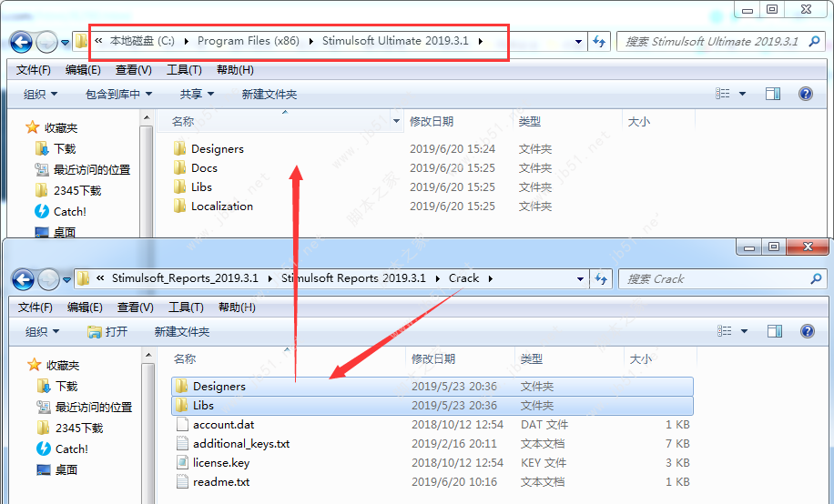This screenshot has width=834, height=504.
Task: Open 2345下载 in the Crack window sidebar
Action: [x=70, y=428]
